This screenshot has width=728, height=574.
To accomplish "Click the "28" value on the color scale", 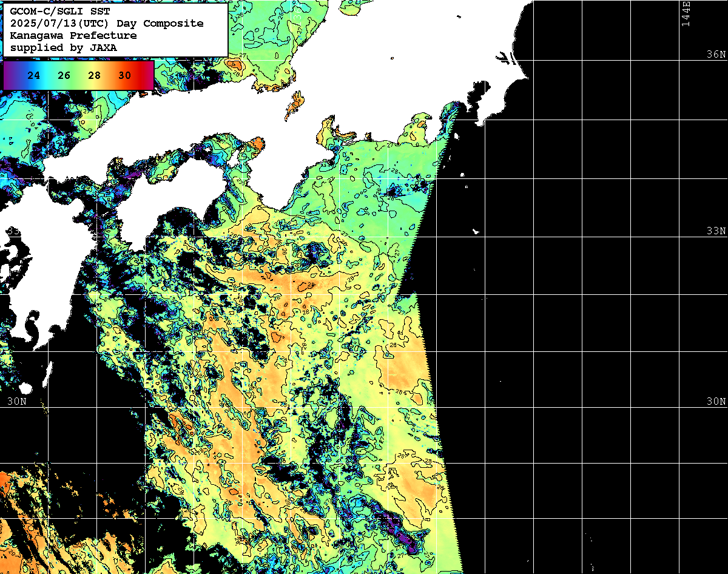I will tap(95, 76).
